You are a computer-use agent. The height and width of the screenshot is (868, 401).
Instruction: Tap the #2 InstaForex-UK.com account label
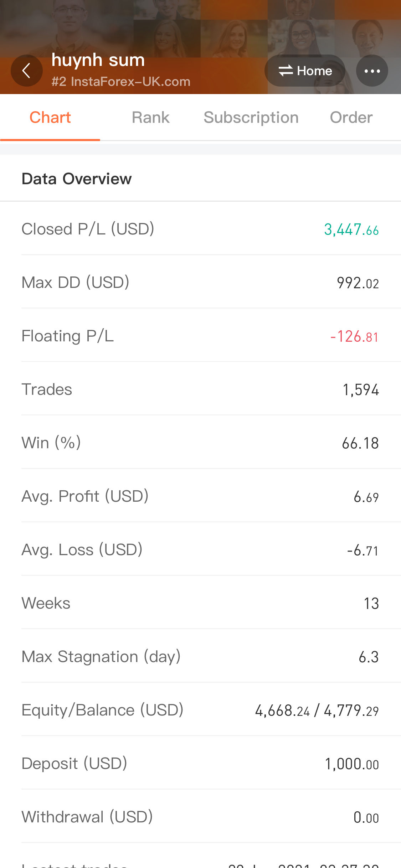click(x=121, y=82)
